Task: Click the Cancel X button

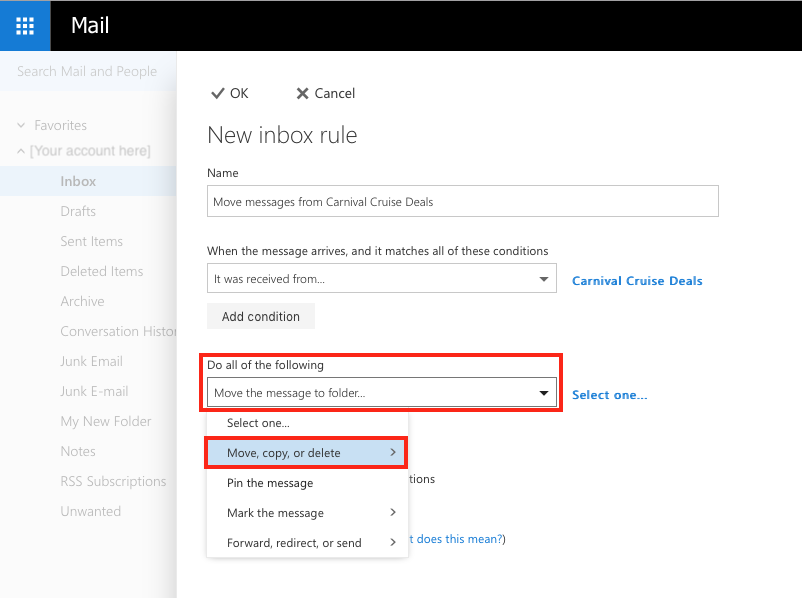Action: pos(325,93)
